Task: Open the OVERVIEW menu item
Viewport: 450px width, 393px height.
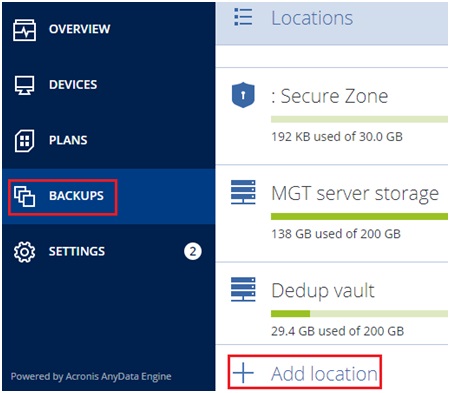Action: click(79, 29)
